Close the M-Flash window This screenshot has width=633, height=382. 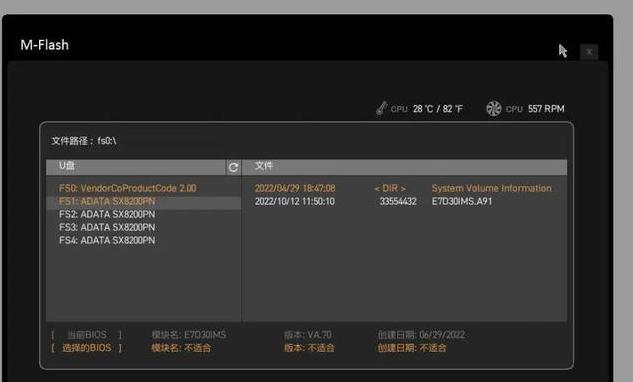[x=589, y=52]
